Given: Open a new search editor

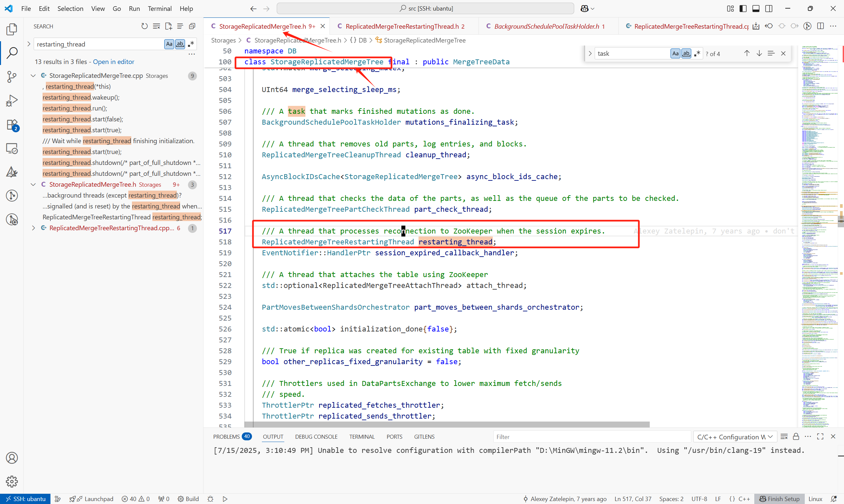Looking at the screenshot, I should coord(169,26).
